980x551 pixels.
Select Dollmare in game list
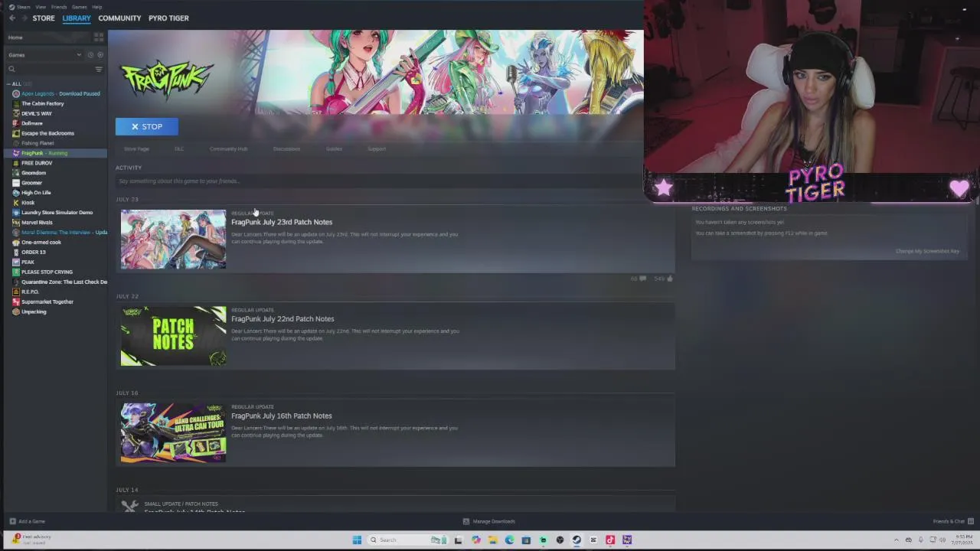[x=31, y=123]
